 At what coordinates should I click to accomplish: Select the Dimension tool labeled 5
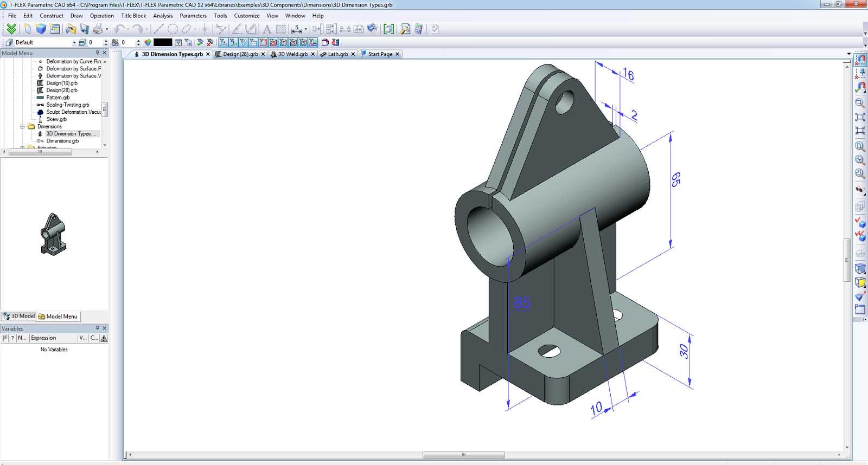[297, 29]
